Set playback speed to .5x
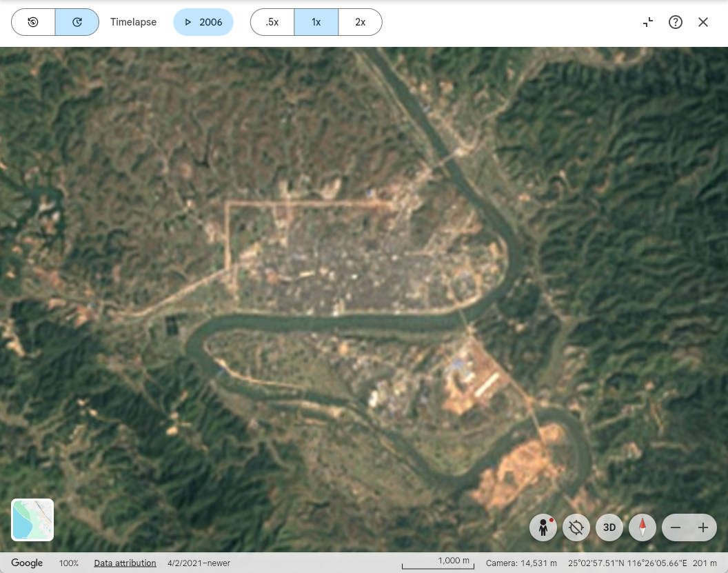 (x=272, y=22)
